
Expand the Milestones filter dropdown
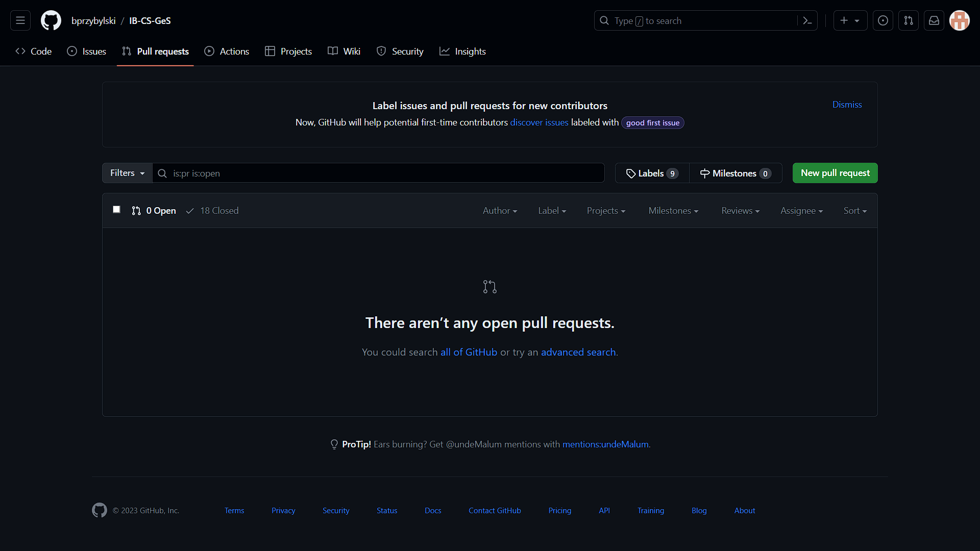tap(673, 211)
